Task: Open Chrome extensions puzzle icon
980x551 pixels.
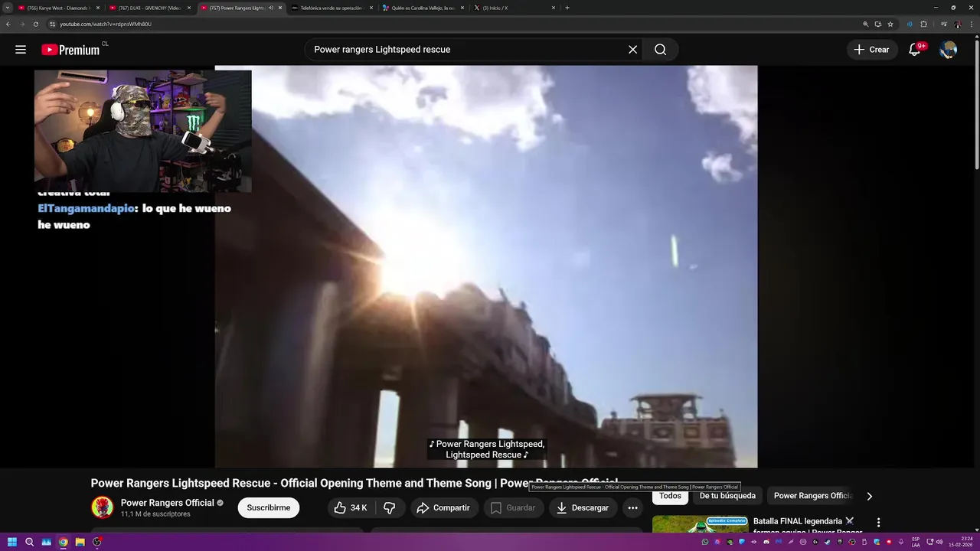Action: click(x=923, y=24)
